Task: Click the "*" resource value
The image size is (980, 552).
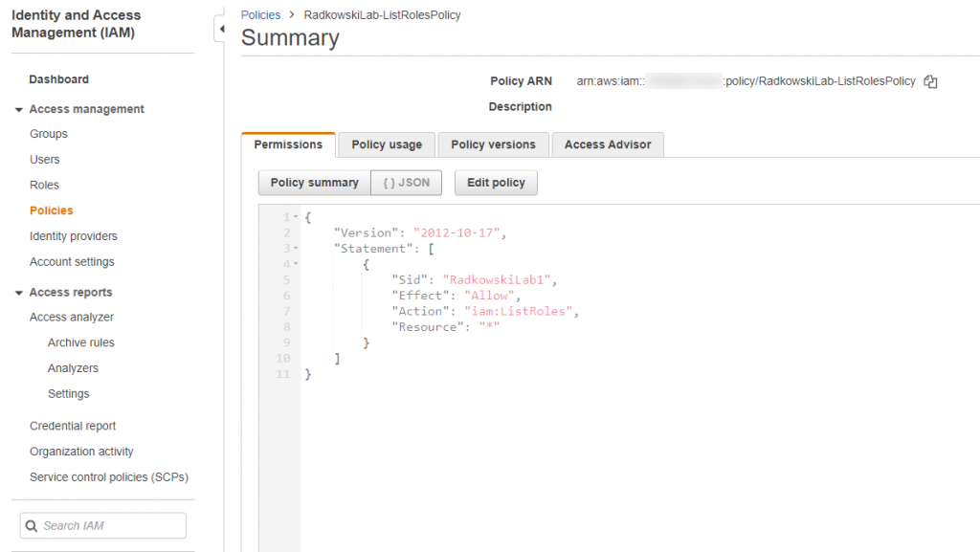Action: [x=489, y=326]
